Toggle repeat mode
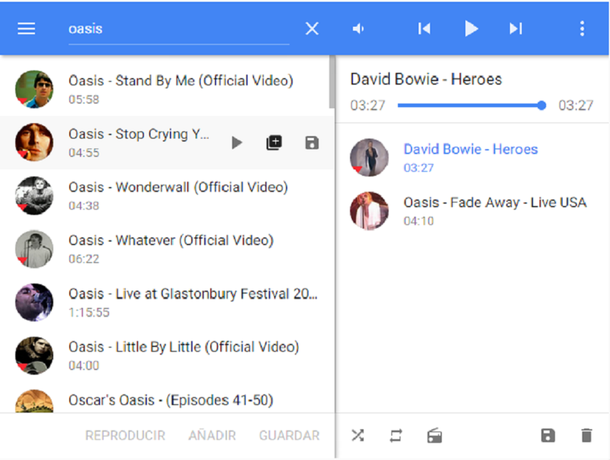This screenshot has height=460, width=610. (x=396, y=435)
